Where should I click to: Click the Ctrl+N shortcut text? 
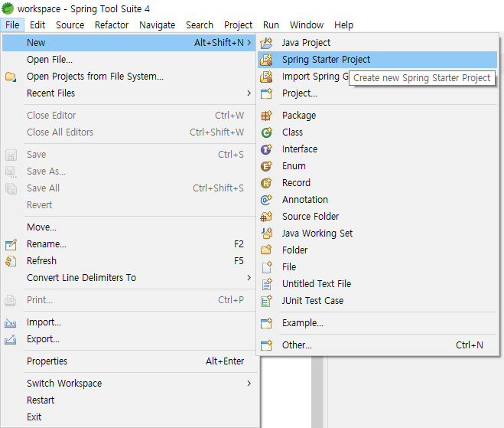click(x=470, y=345)
